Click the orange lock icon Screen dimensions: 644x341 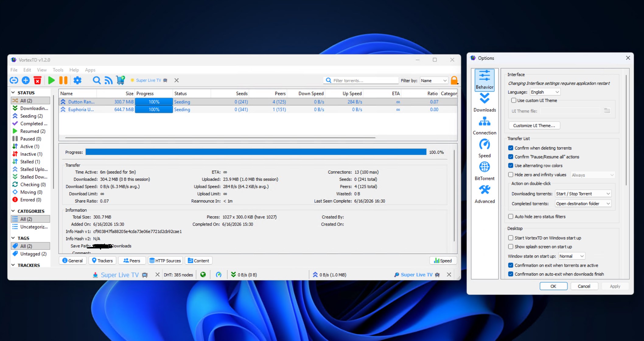pos(454,80)
